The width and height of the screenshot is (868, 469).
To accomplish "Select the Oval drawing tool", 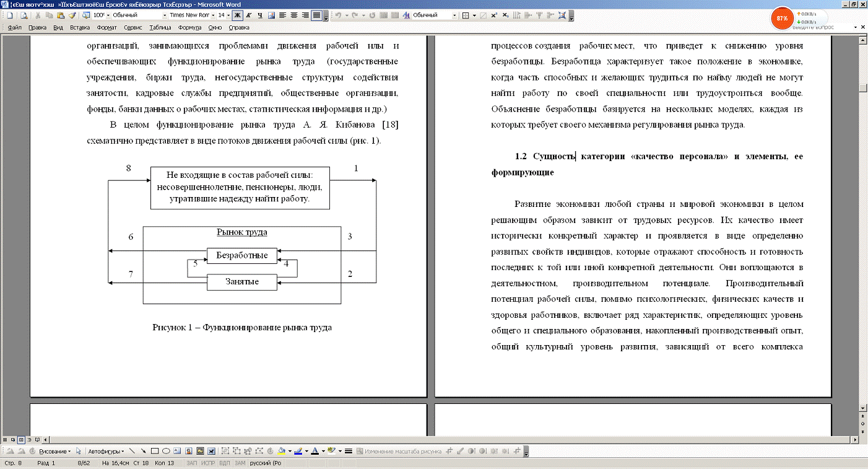I will pyautogui.click(x=166, y=451).
